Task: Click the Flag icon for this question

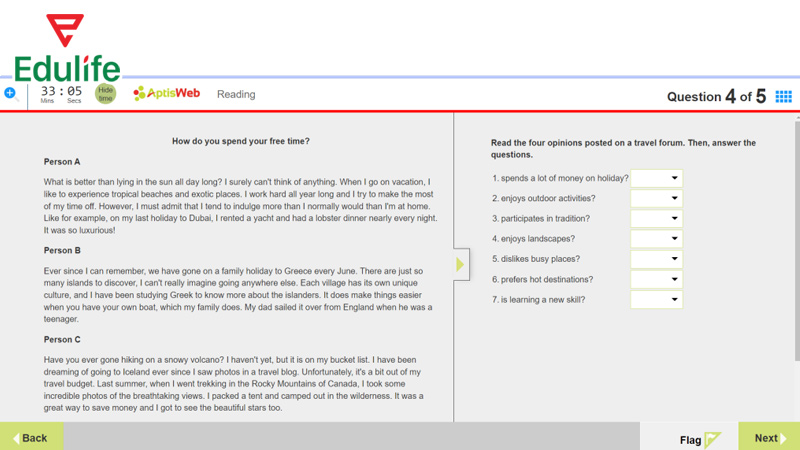Action: (x=711, y=439)
